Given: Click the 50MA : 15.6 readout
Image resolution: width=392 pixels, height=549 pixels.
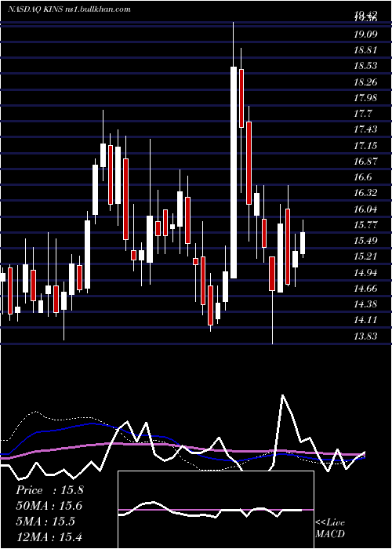Looking at the screenshot, I should tap(49, 506).
